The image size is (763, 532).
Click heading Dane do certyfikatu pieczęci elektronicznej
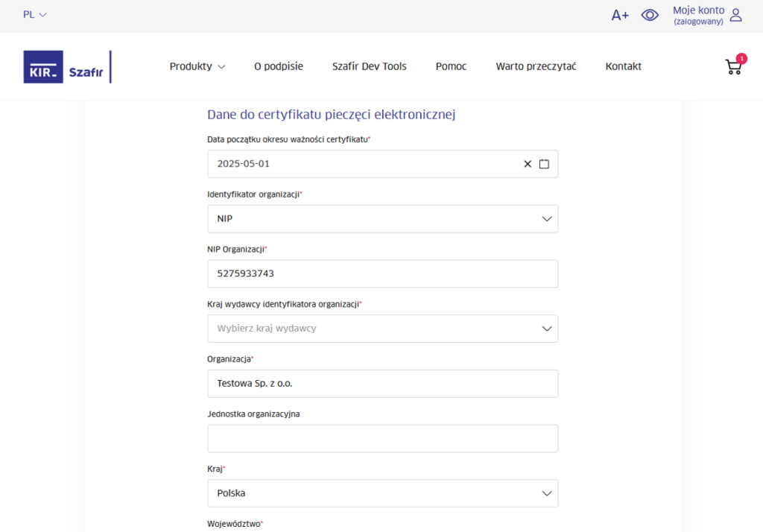click(332, 115)
